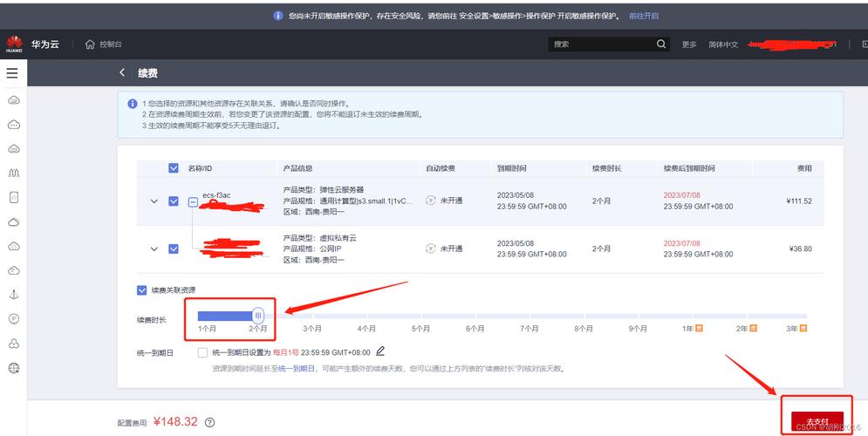The image size is (868, 436).
Task: Select 1年 on the renewal duration slider
Action: [x=688, y=329]
